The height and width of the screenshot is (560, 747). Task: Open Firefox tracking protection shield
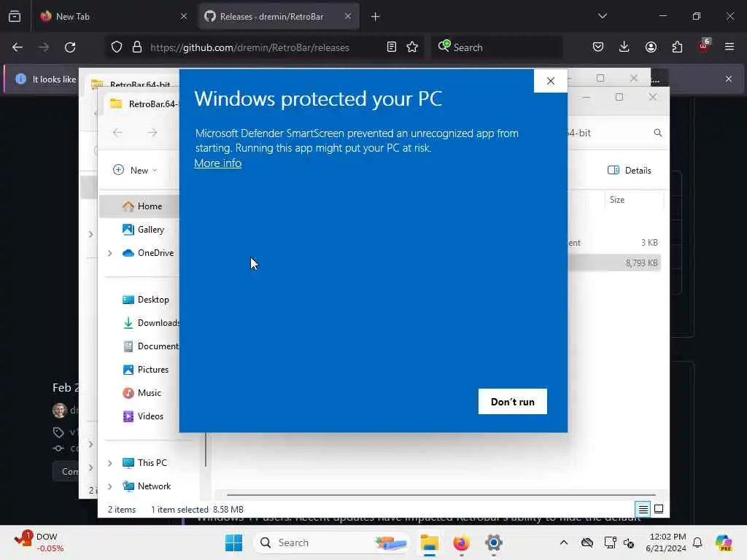(x=117, y=47)
